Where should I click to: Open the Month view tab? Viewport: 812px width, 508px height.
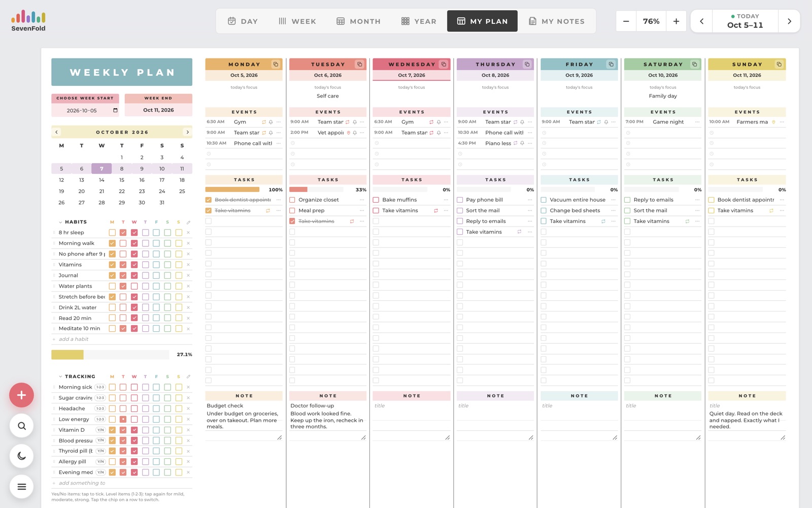coord(358,21)
